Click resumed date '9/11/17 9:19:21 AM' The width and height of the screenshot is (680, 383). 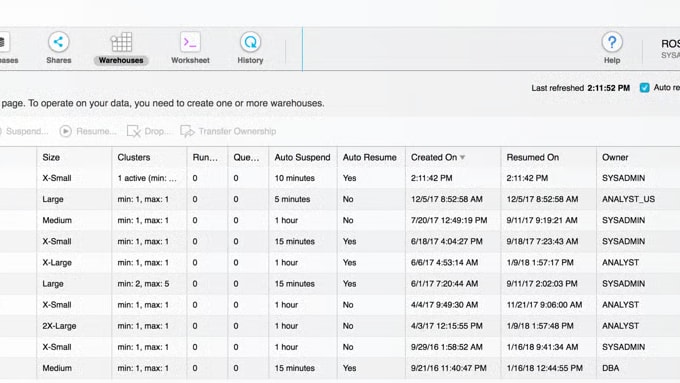pyautogui.click(x=542, y=220)
